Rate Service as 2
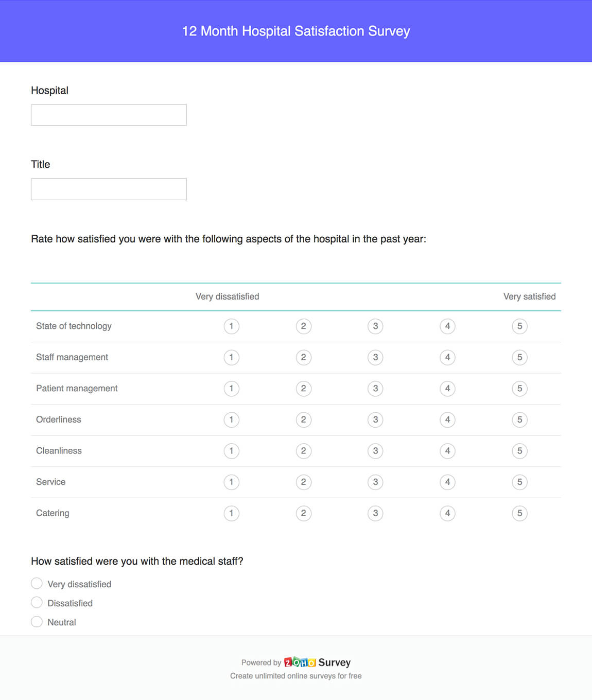This screenshot has width=592, height=700. tap(304, 482)
